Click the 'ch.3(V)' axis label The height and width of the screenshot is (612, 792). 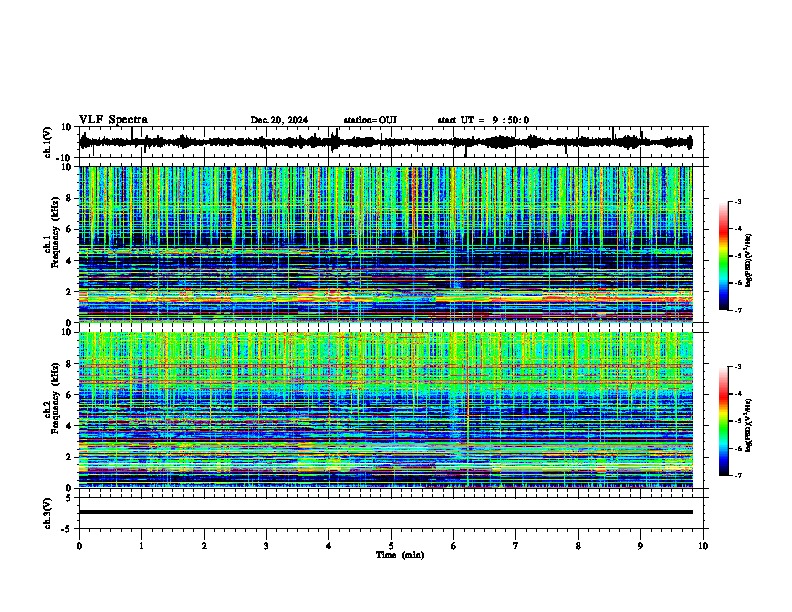coord(47,513)
